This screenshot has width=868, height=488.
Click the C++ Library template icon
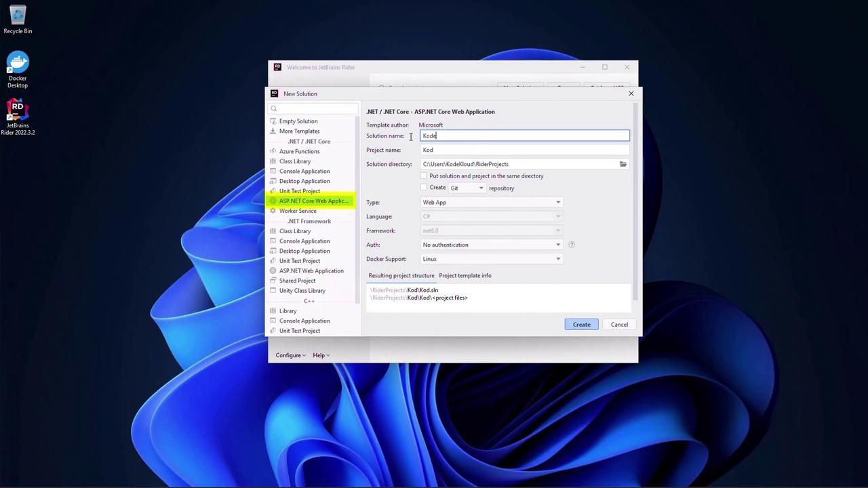[273, 310]
